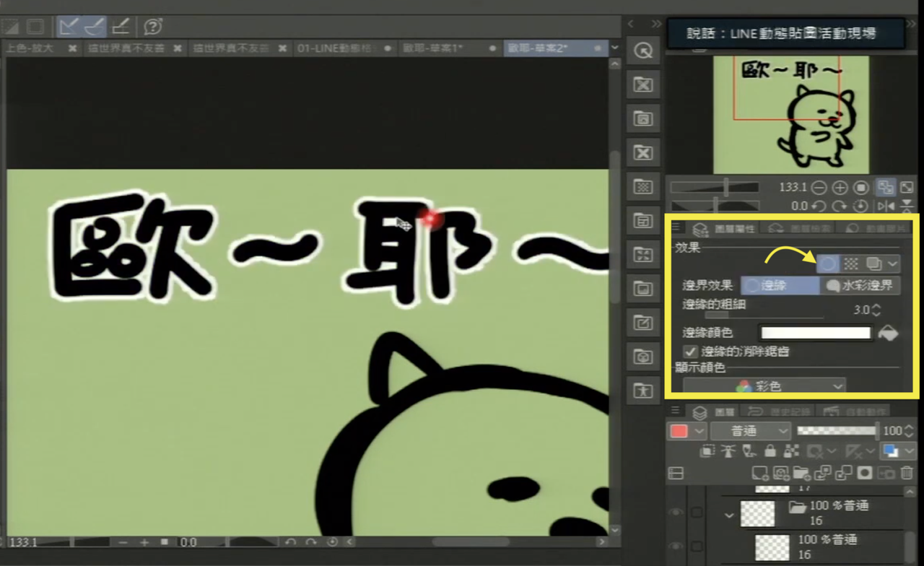Toggle set as draft layer icon
Image resolution: width=924 pixels, height=566 pixels.
pyautogui.click(x=749, y=451)
